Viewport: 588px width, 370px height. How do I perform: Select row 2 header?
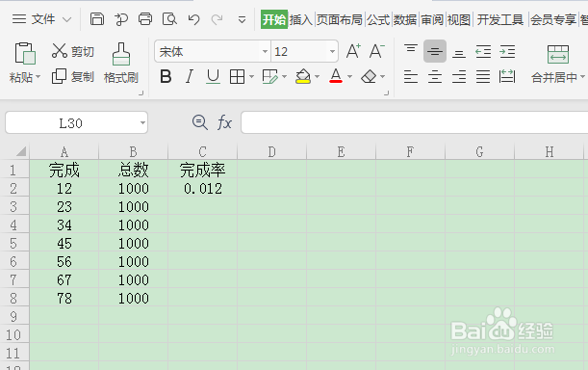click(x=14, y=188)
